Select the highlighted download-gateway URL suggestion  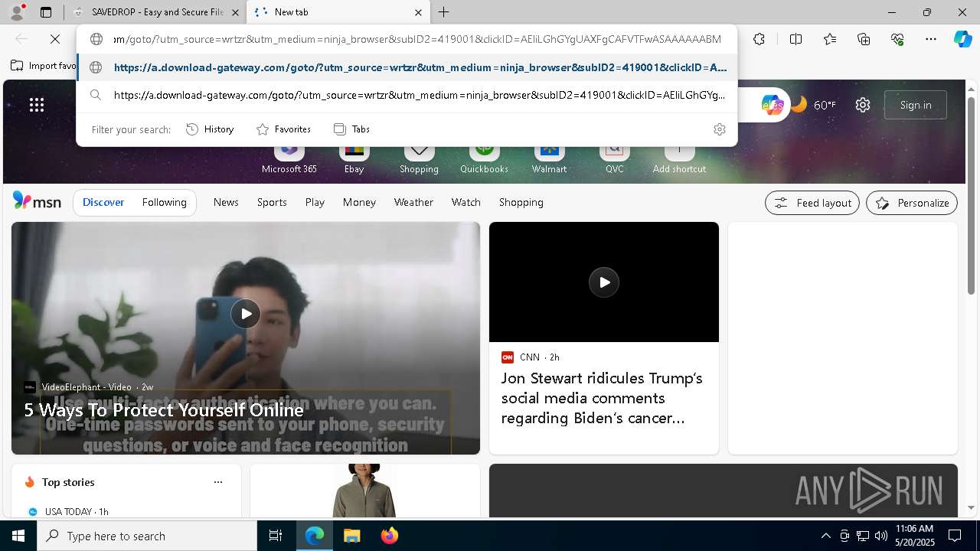407,67
